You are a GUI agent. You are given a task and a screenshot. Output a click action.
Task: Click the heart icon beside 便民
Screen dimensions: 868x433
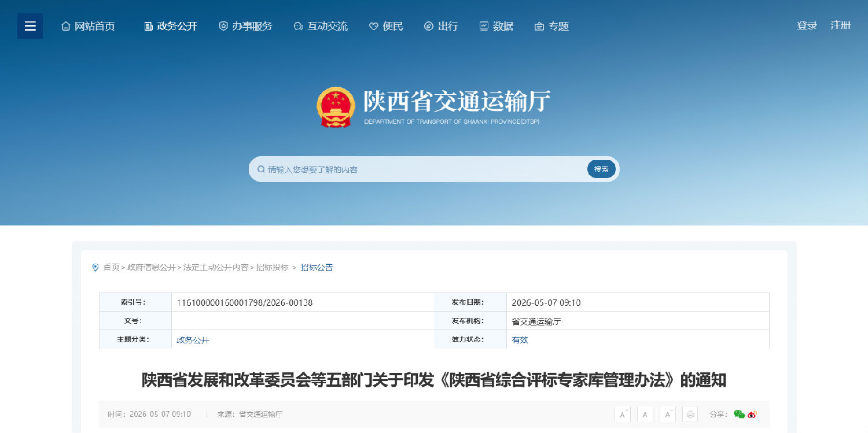pos(373,26)
